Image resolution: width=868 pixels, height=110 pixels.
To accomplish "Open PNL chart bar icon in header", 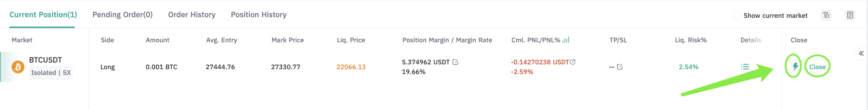I will pos(566,40).
